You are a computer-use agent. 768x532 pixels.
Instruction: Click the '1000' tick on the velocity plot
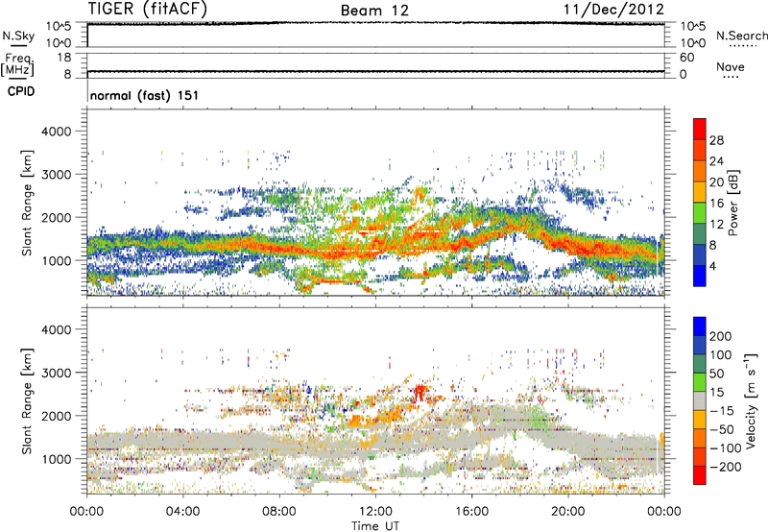coord(56,460)
